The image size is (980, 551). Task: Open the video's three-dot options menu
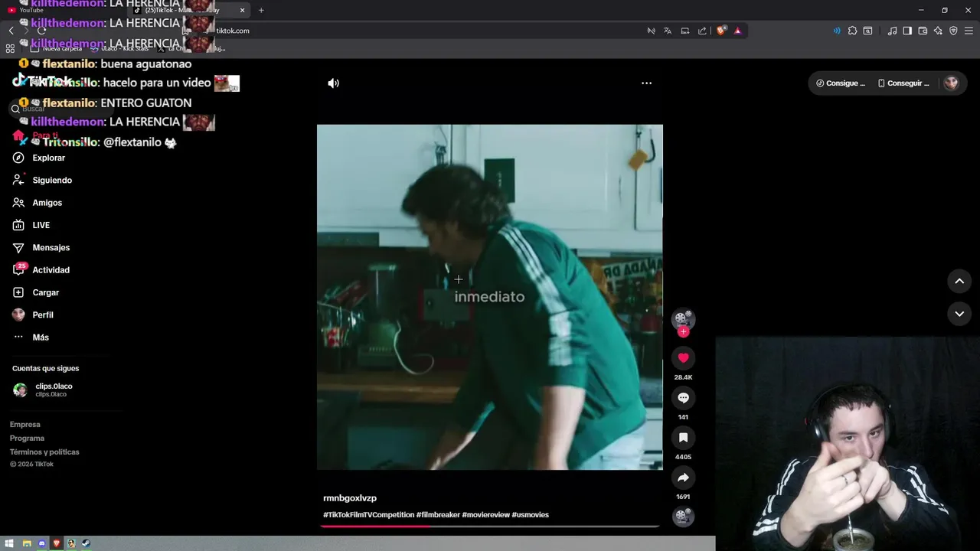(646, 83)
